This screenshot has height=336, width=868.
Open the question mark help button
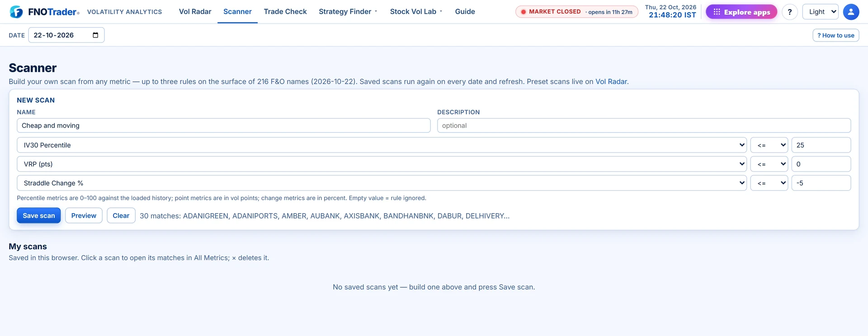789,12
